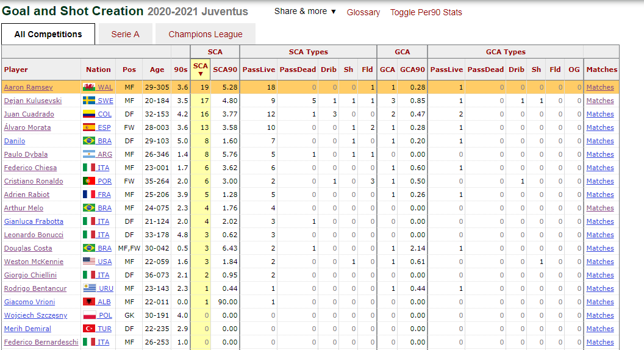Click the WAL nation link
This screenshot has height=350, width=644.
coord(105,87)
